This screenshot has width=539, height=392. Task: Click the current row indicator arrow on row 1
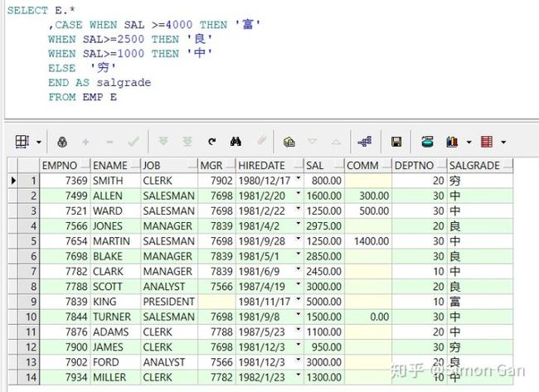(x=13, y=181)
